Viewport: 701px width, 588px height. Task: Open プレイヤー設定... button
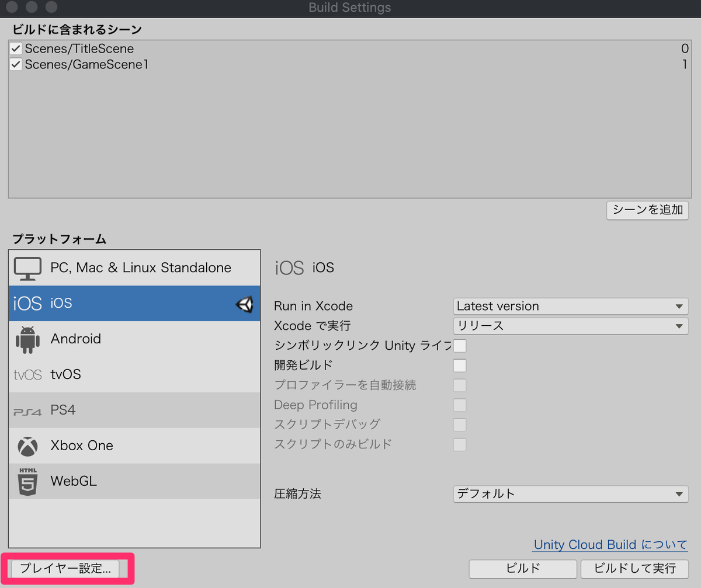(x=65, y=568)
